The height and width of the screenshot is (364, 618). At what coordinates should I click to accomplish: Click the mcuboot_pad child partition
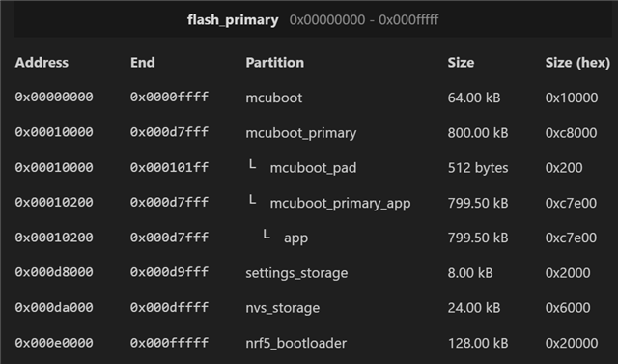pos(313,168)
